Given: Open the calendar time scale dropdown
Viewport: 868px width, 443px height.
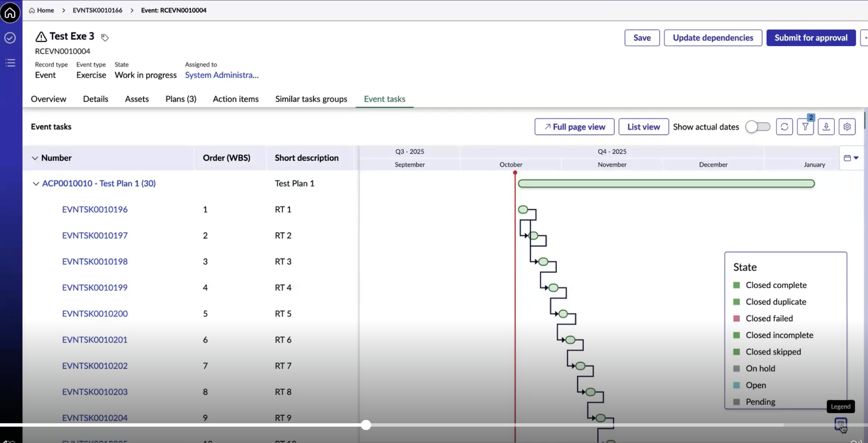Looking at the screenshot, I should [x=851, y=158].
